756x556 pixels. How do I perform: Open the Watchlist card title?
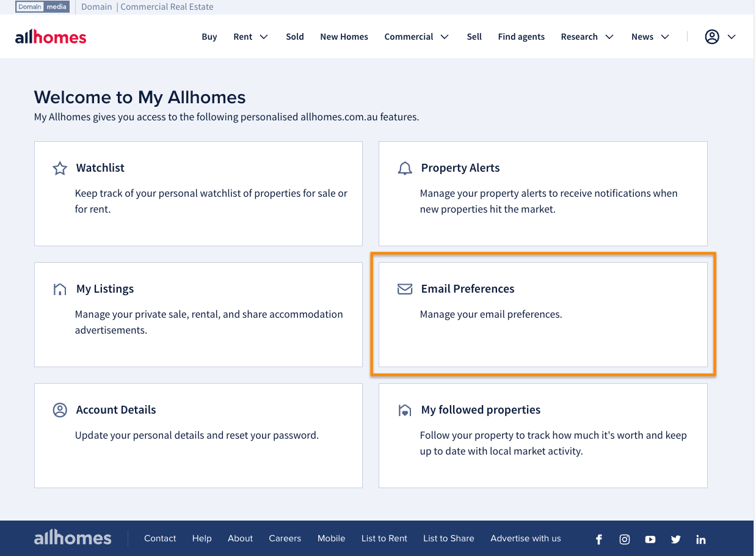100,168
